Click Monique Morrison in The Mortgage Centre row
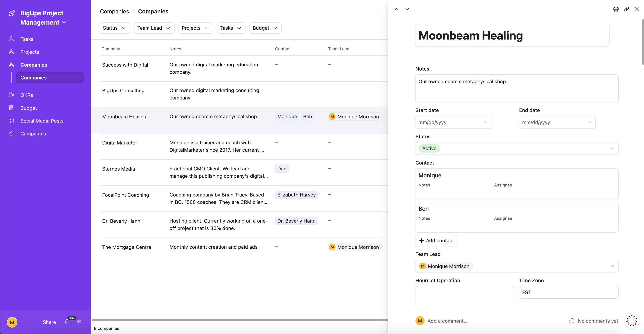644x334 pixels. coord(355,247)
